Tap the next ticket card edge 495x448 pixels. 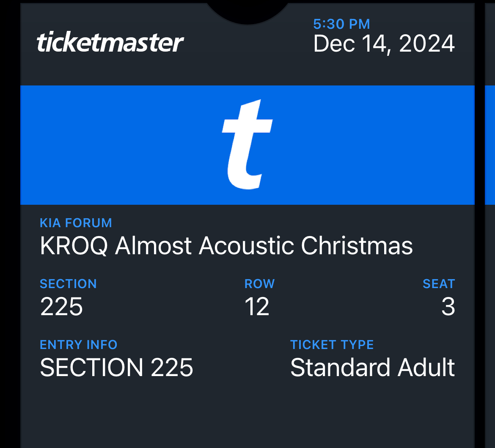[490, 224]
